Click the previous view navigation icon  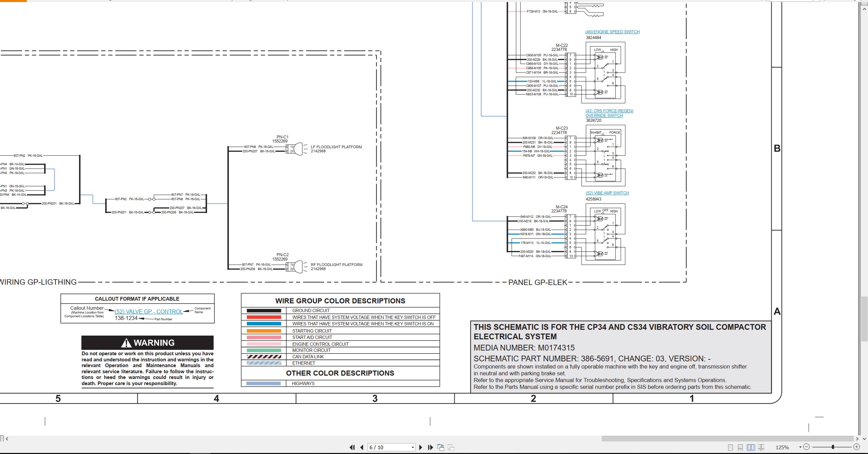click(x=441, y=448)
